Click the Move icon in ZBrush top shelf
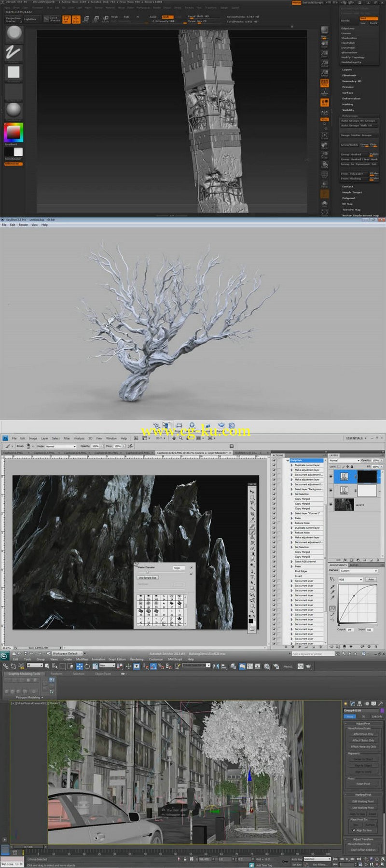The height and width of the screenshot is (868, 386). pyautogui.click(x=85, y=19)
